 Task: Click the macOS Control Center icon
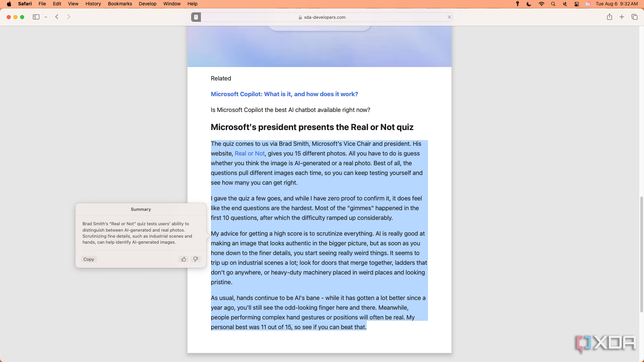(578, 4)
